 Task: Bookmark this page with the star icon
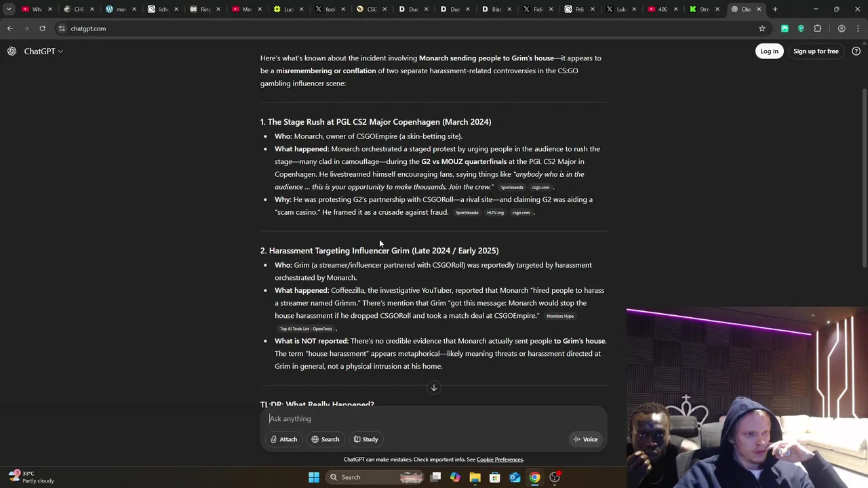point(762,28)
